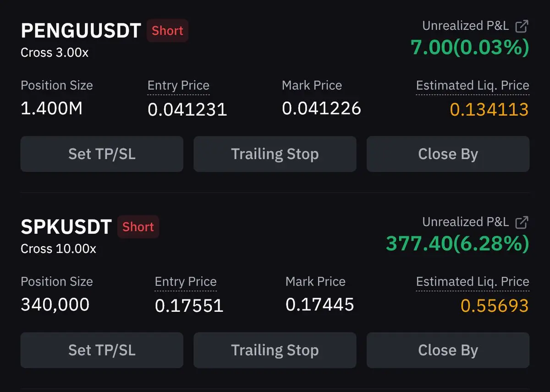Tap the Short badge next to PENGUUSDT
Viewport: 550px width, 392px height.
click(167, 31)
